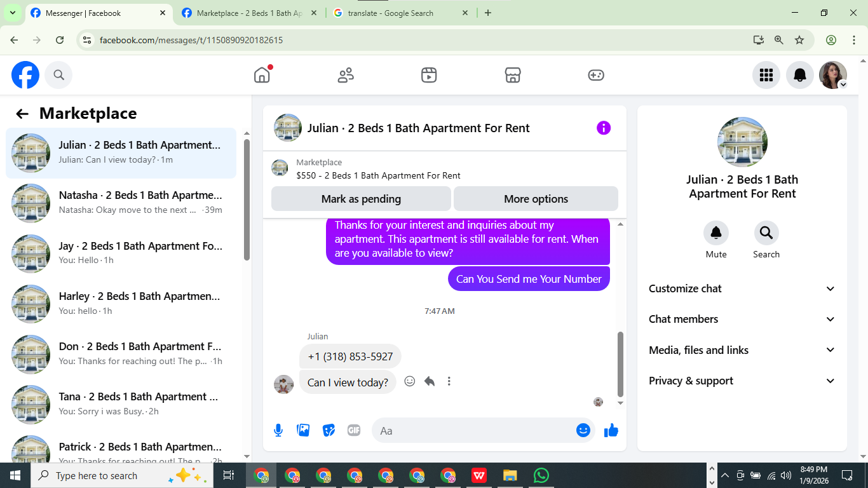
Task: Open a new browser tab
Action: coord(488,13)
